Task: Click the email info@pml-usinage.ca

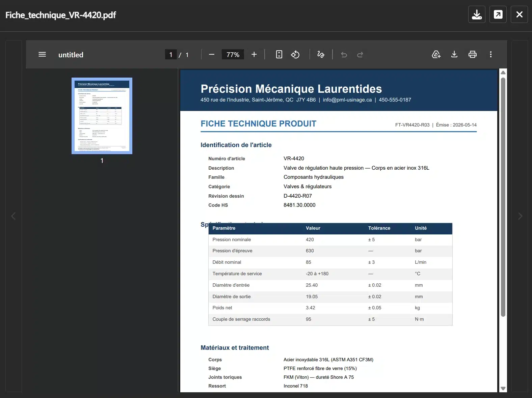Action: (x=347, y=100)
